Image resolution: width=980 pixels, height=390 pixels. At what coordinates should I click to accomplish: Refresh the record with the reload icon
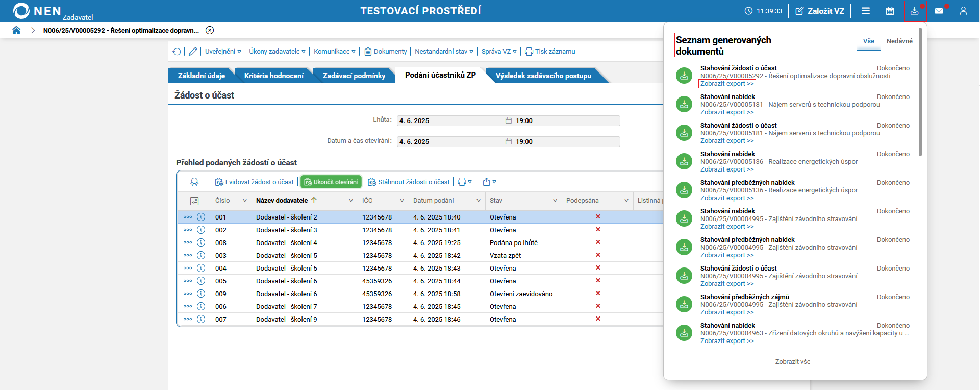[x=177, y=52]
